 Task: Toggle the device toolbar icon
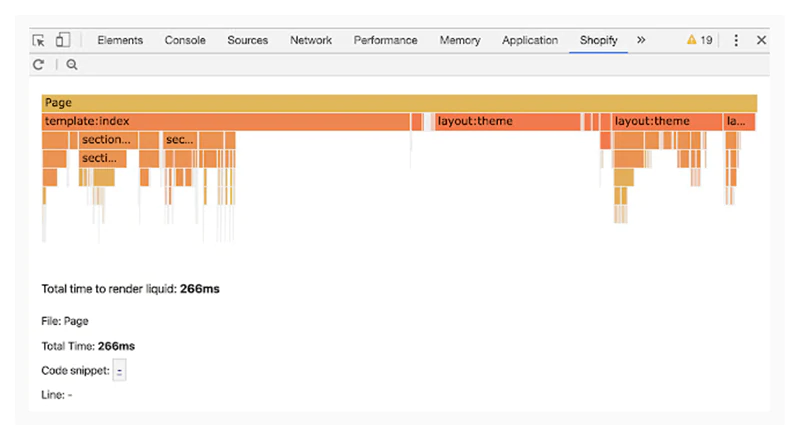[x=62, y=40]
